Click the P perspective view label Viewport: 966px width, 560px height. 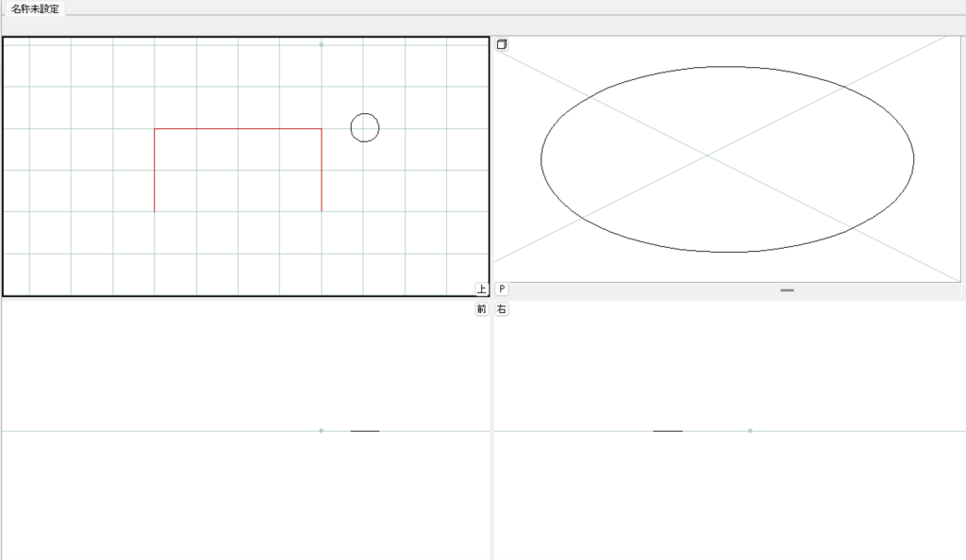502,289
